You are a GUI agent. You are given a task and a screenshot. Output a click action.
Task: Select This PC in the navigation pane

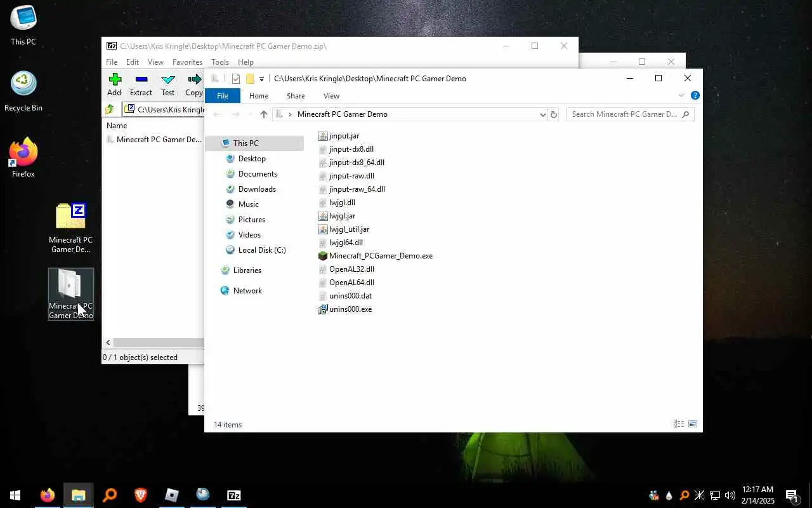(254, 144)
